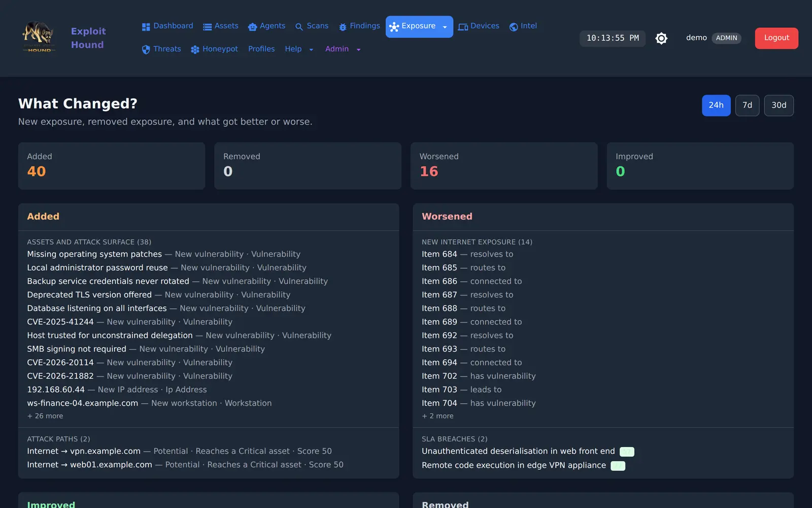Open the Devices page

point(479,26)
